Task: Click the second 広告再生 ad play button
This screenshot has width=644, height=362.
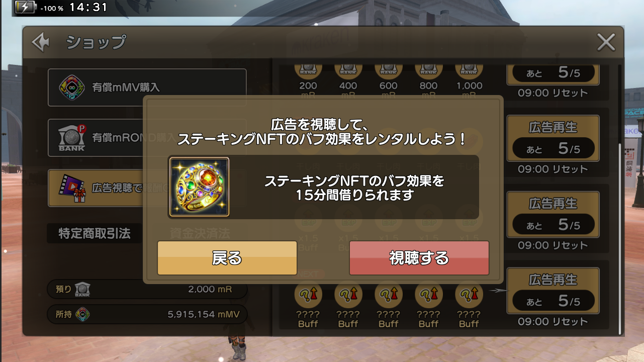Action: pyautogui.click(x=553, y=138)
